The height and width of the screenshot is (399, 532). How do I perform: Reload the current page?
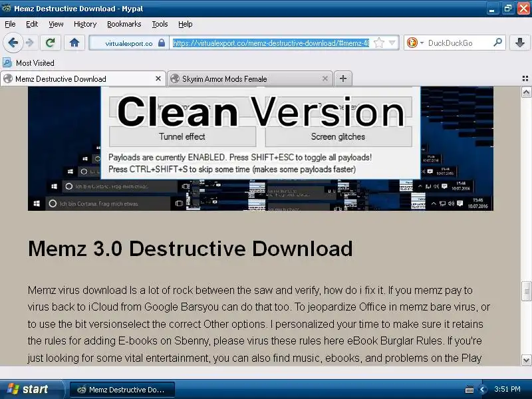pyautogui.click(x=51, y=43)
